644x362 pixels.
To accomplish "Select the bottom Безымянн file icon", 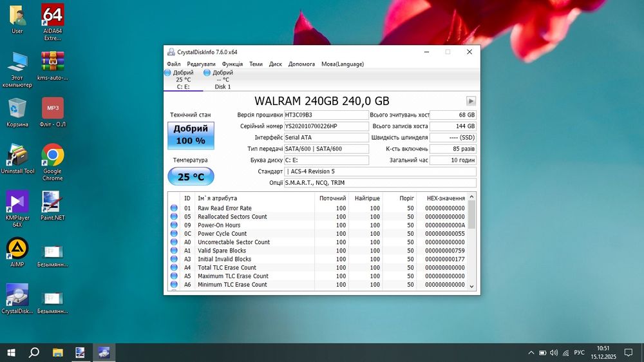I will point(53,302).
